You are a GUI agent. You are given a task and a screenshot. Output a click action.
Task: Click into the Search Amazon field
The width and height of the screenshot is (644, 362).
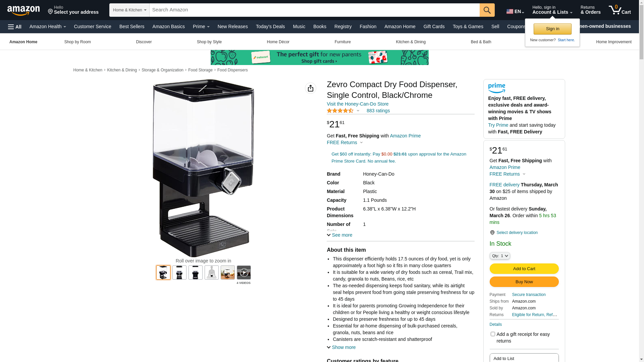pos(315,10)
